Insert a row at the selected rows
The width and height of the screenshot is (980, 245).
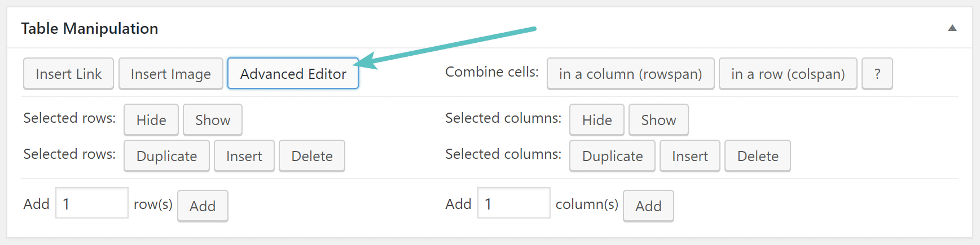click(244, 156)
